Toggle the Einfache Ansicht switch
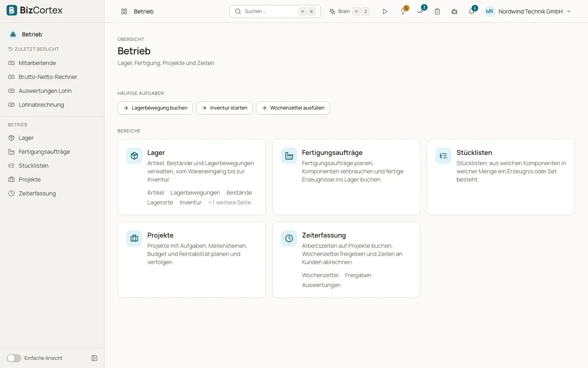The width and height of the screenshot is (588, 368). (x=14, y=358)
